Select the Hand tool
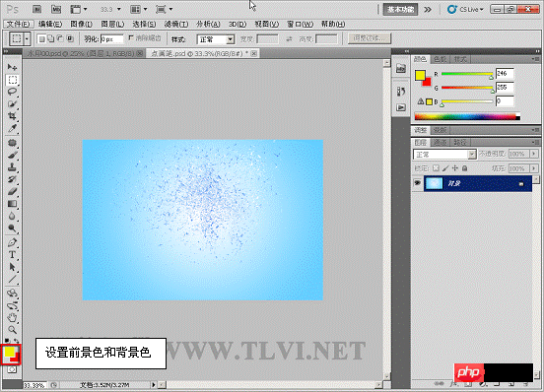The height and width of the screenshot is (392, 544). 12,317
